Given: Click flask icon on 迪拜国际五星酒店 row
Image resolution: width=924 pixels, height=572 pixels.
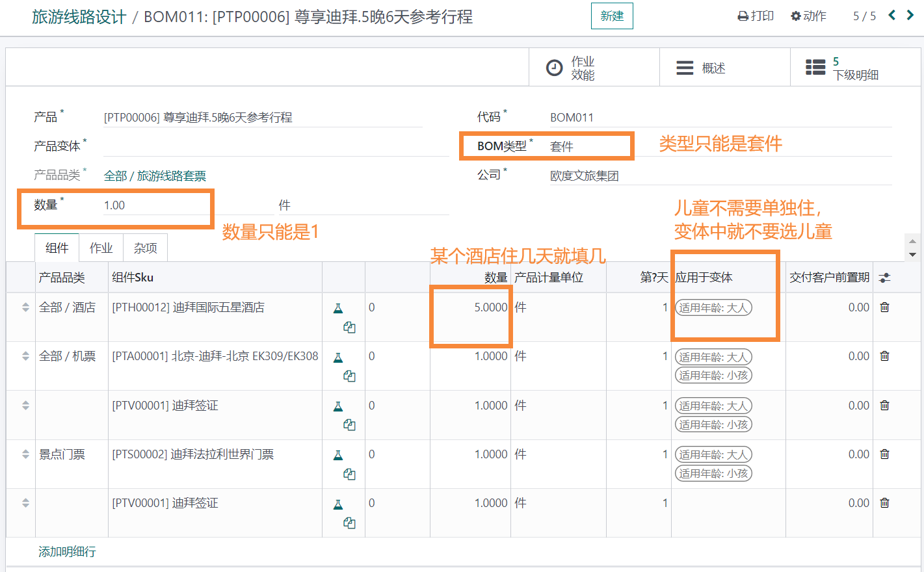Looking at the screenshot, I should click(338, 309).
